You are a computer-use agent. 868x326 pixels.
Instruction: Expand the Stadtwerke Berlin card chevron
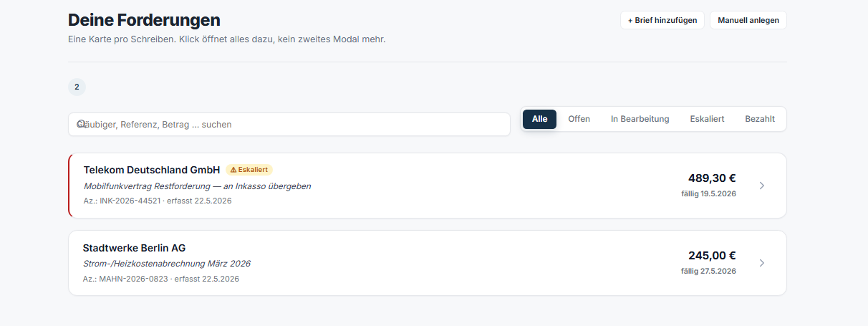[762, 263]
